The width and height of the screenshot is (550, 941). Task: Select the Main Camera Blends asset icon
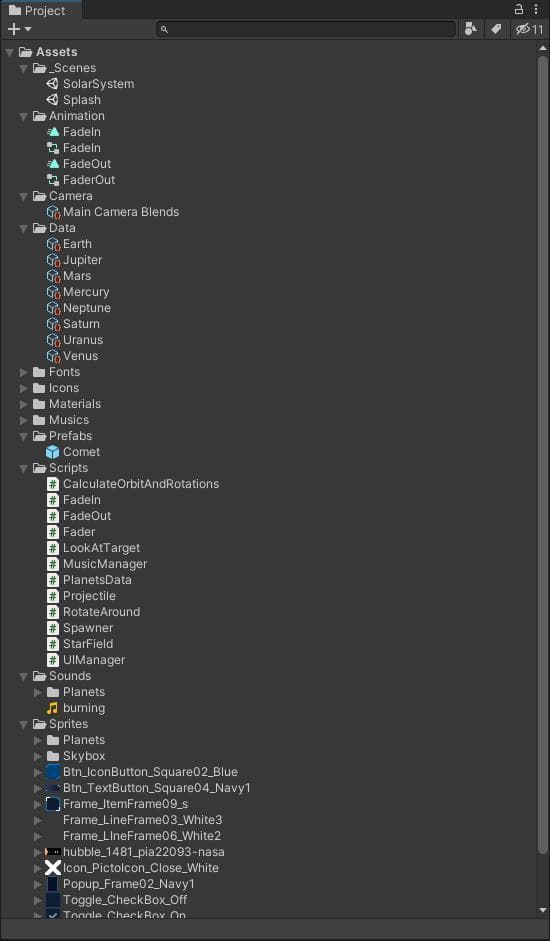(x=53, y=212)
